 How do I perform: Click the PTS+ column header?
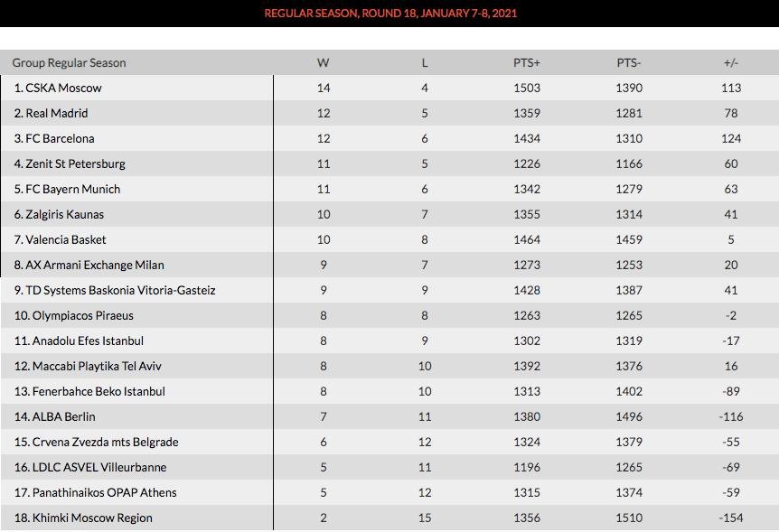click(x=527, y=63)
